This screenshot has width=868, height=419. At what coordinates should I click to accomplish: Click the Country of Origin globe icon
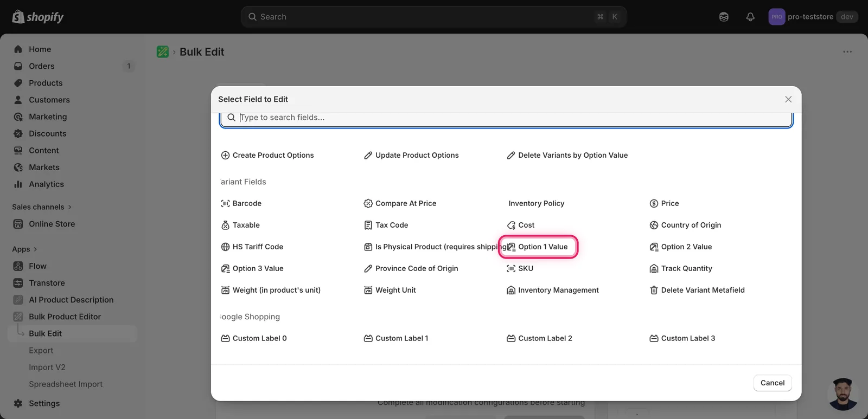click(x=654, y=225)
